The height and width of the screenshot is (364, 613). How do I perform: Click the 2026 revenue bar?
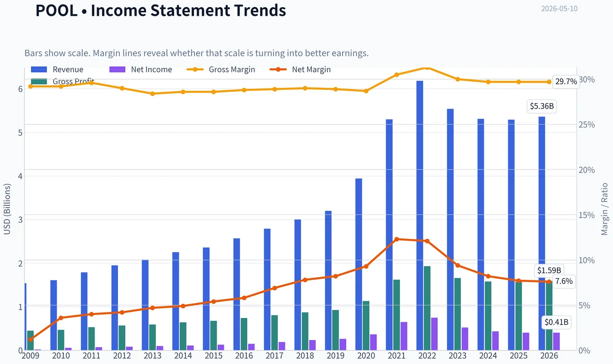click(541, 233)
